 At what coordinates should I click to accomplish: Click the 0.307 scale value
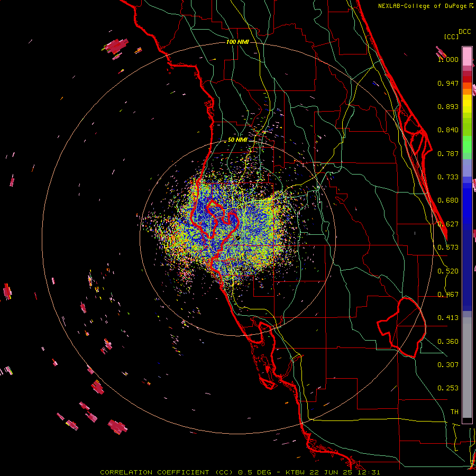[448, 364]
